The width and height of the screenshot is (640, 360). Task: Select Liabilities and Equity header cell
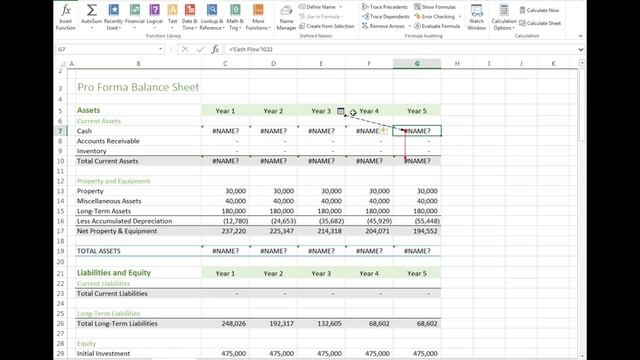click(x=138, y=273)
